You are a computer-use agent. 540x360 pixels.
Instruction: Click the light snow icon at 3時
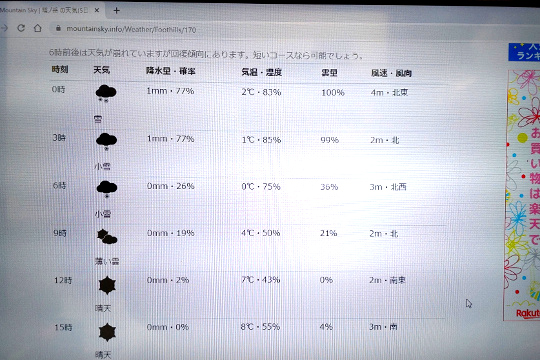pyautogui.click(x=106, y=141)
